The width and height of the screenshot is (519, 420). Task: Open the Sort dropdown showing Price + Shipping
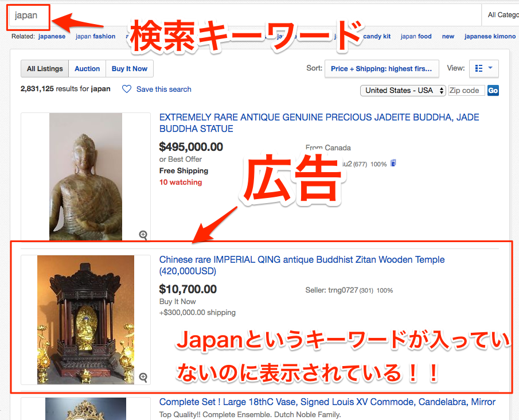(x=381, y=68)
